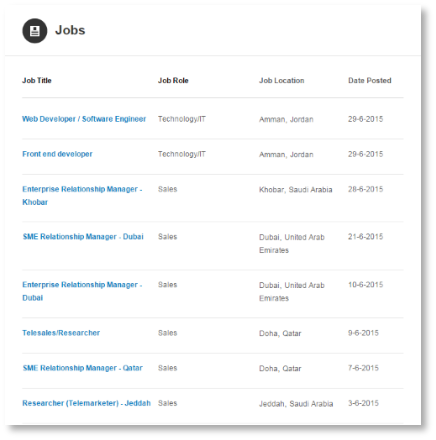
Task: Open Researcher (Telemarketer) - Jeddah listing
Action: pos(87,403)
